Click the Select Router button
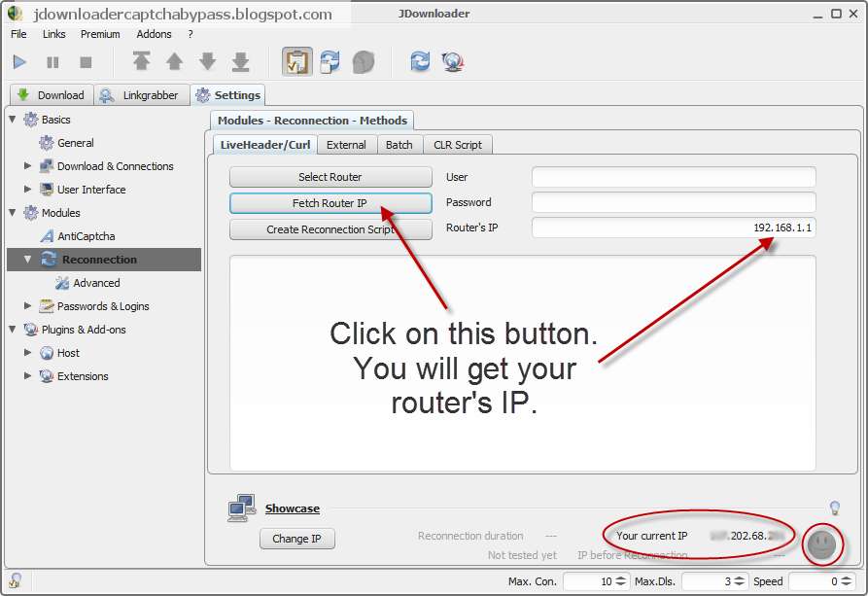Viewport: 868px width, 596px height. point(330,177)
